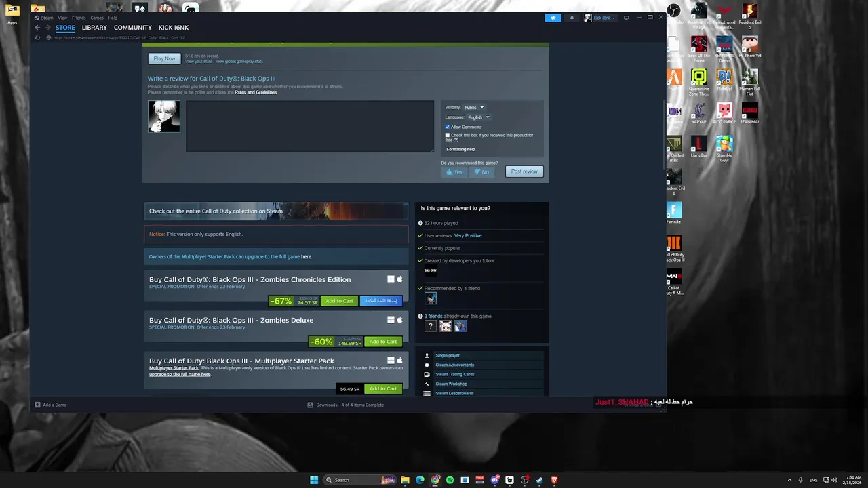Open the Friends menu
868x488 pixels.
pyautogui.click(x=79, y=18)
